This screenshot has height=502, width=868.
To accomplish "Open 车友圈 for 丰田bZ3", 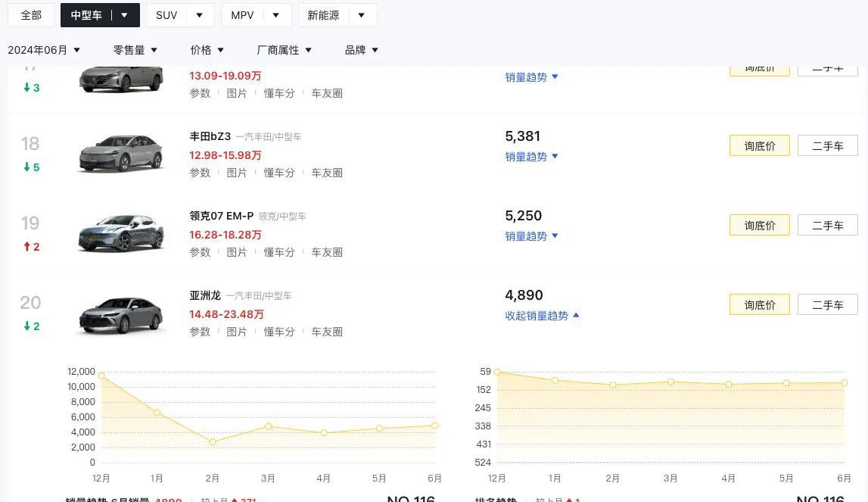I will (327, 173).
